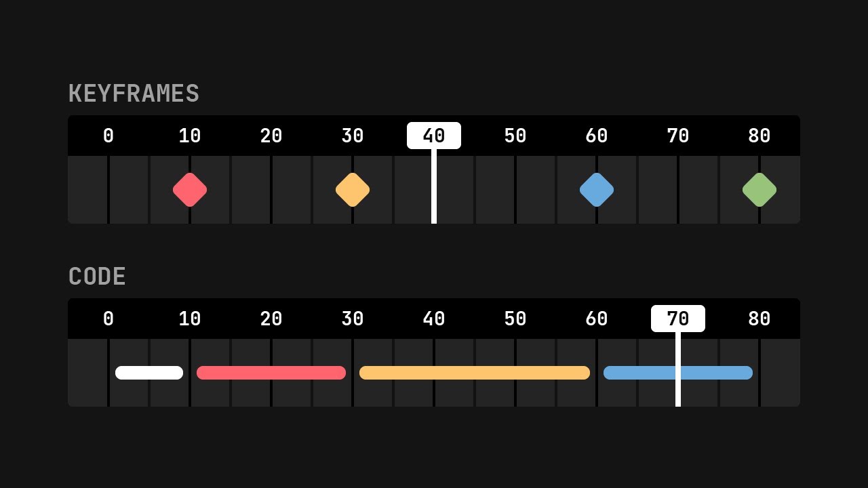Image resolution: width=868 pixels, height=488 pixels.
Task: Select the green keyframe diamond at frame 80
Action: (x=759, y=190)
